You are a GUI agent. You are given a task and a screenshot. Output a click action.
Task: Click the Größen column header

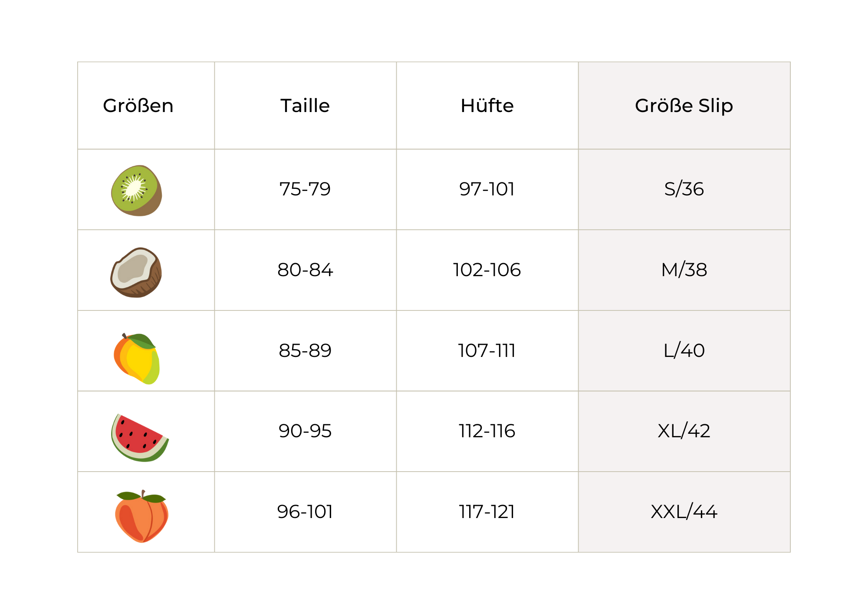(x=138, y=106)
